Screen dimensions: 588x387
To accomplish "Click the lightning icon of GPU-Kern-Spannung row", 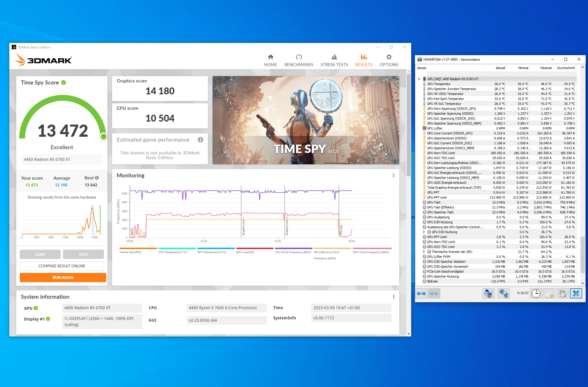I will click(x=424, y=109).
